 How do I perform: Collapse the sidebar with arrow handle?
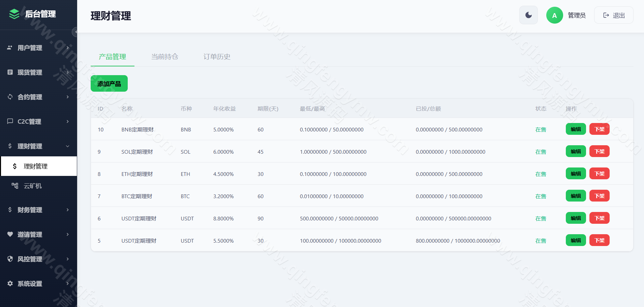tap(75, 32)
